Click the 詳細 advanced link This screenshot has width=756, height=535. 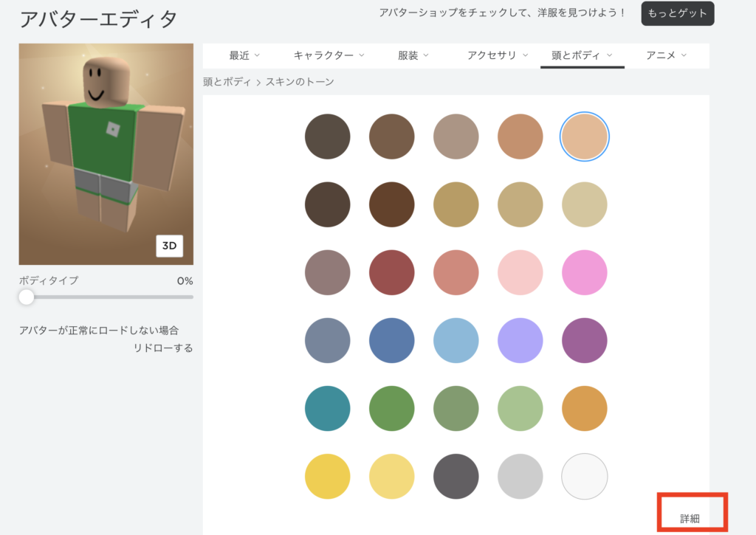coord(690,519)
